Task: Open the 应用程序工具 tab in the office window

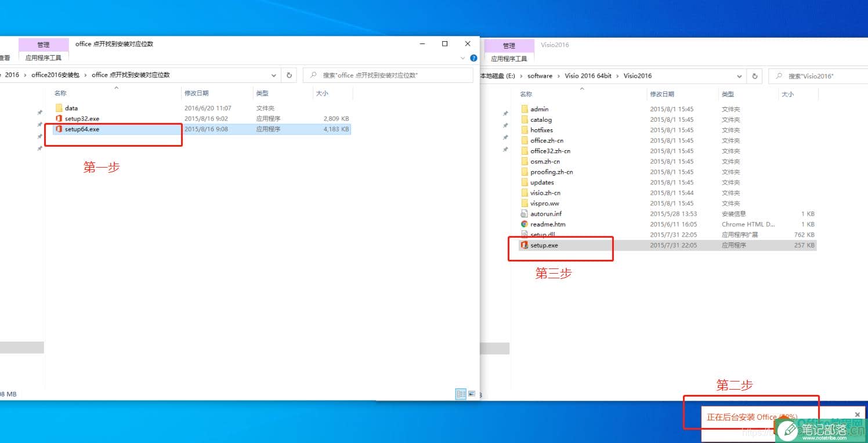Action: (44, 57)
